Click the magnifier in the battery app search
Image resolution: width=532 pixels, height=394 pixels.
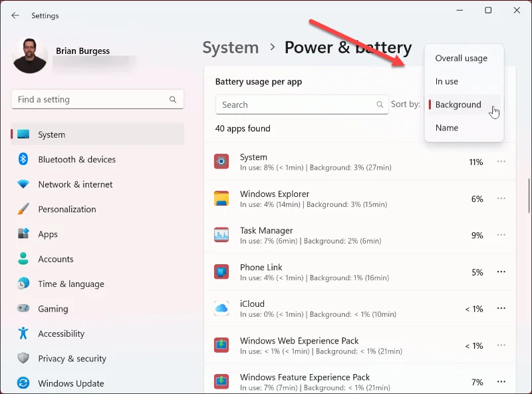380,104
